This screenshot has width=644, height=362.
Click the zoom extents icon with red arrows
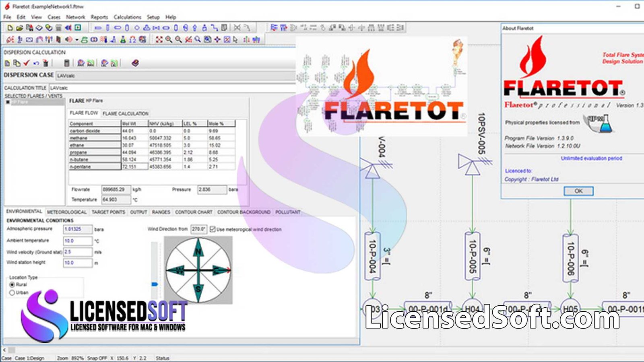[x=159, y=39]
